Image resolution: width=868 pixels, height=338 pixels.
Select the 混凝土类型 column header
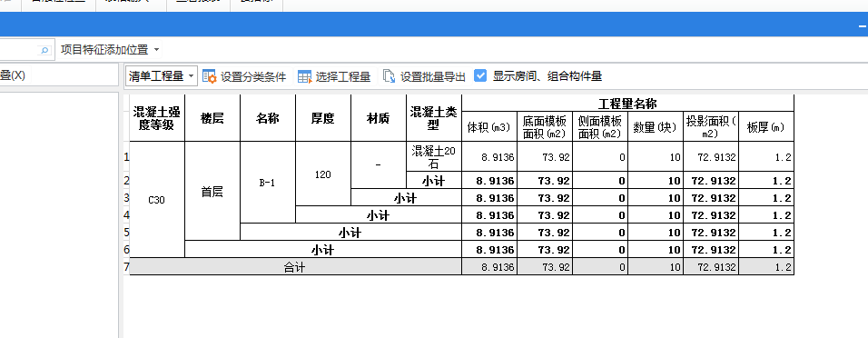(x=433, y=118)
